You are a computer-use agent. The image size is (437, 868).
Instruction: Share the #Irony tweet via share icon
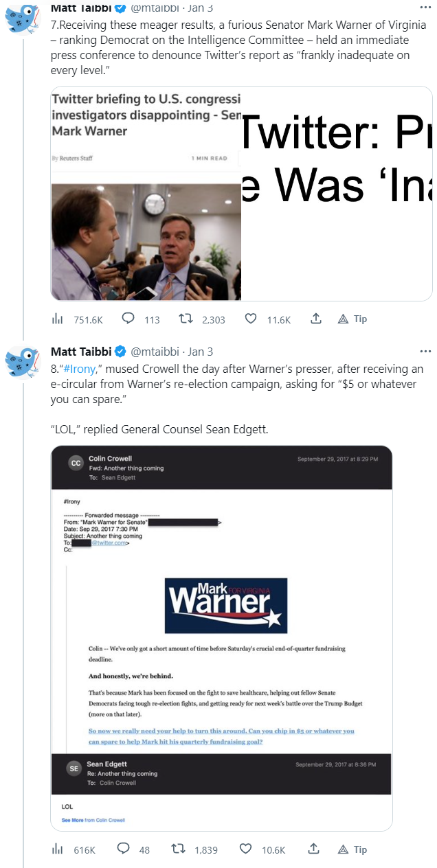(313, 849)
